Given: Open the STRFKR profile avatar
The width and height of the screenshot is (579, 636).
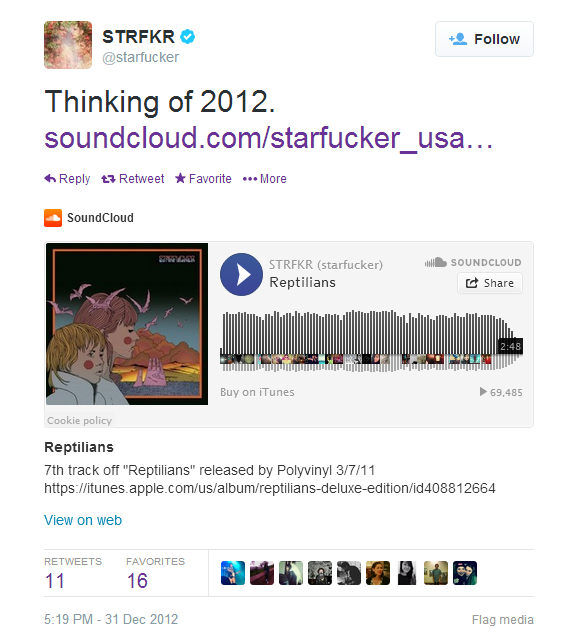Looking at the screenshot, I should [68, 45].
